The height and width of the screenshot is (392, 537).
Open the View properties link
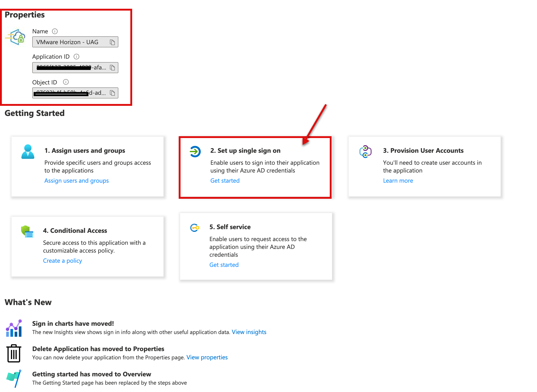207,357
